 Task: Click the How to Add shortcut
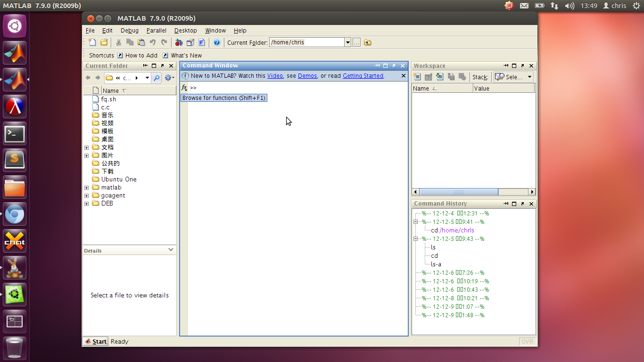137,55
